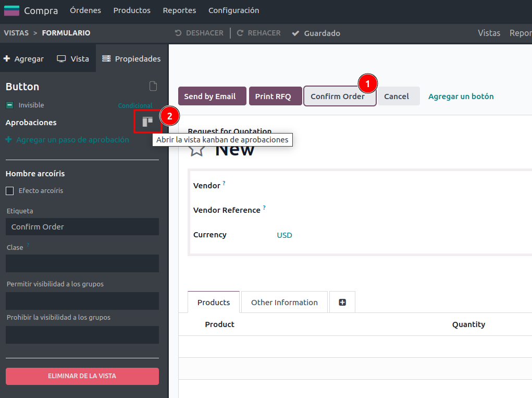
Task: Click the VISTAS breadcrumb
Action: (16, 33)
